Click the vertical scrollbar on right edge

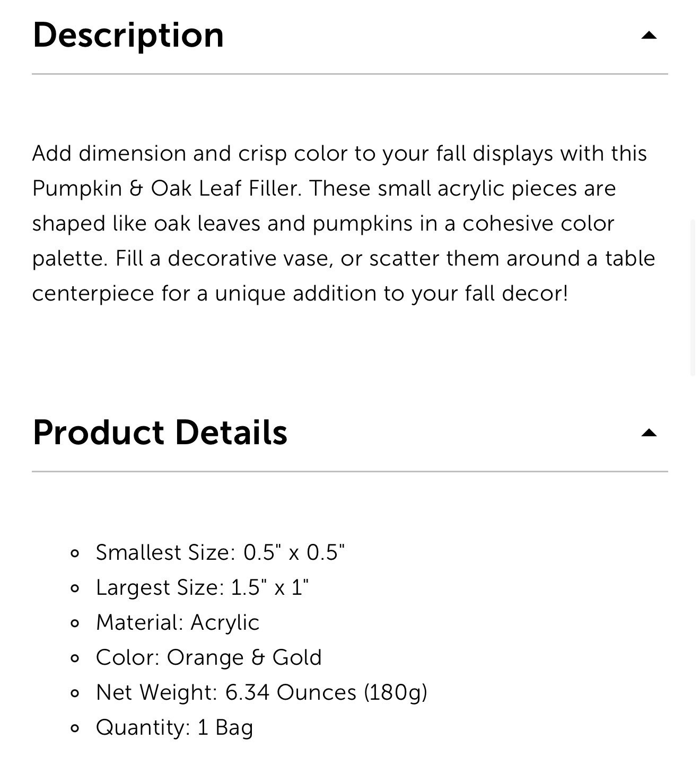[x=693, y=297]
